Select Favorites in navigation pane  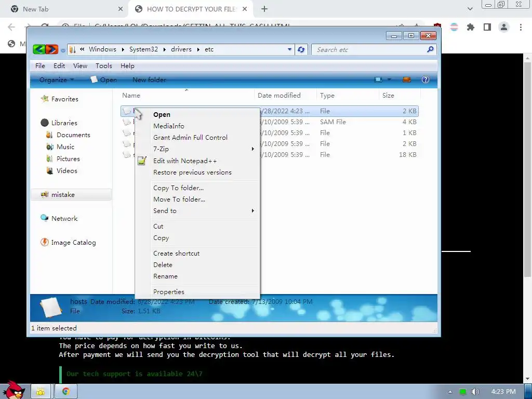pos(60,99)
